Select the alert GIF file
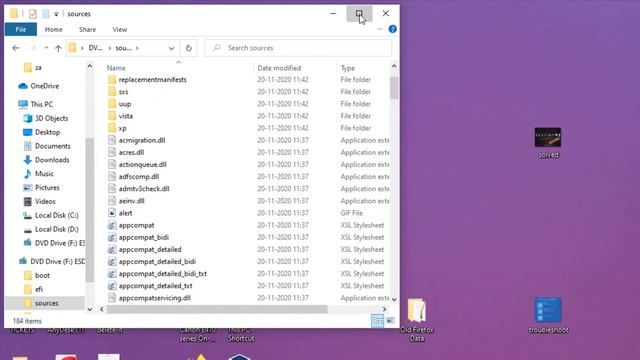Image resolution: width=640 pixels, height=360 pixels. click(x=125, y=213)
